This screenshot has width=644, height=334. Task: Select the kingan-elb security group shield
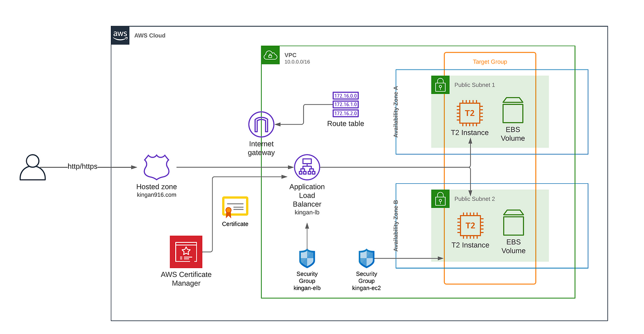307,258
